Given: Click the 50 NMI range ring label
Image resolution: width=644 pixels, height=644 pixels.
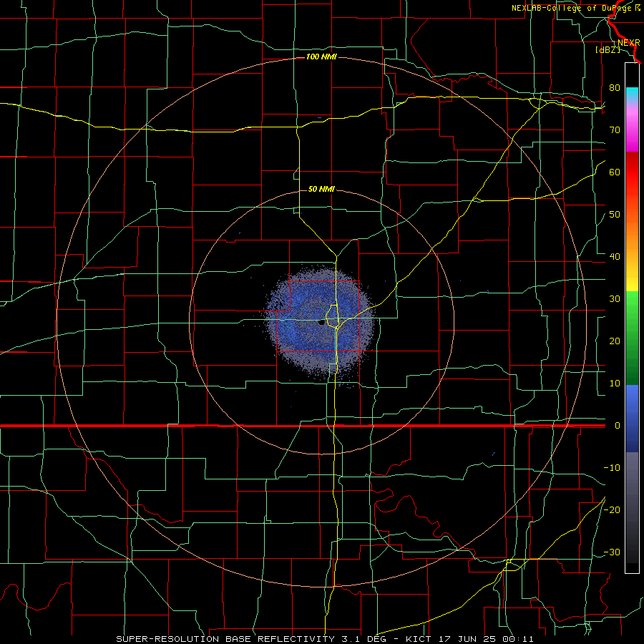Looking at the screenshot, I should click(321, 189).
